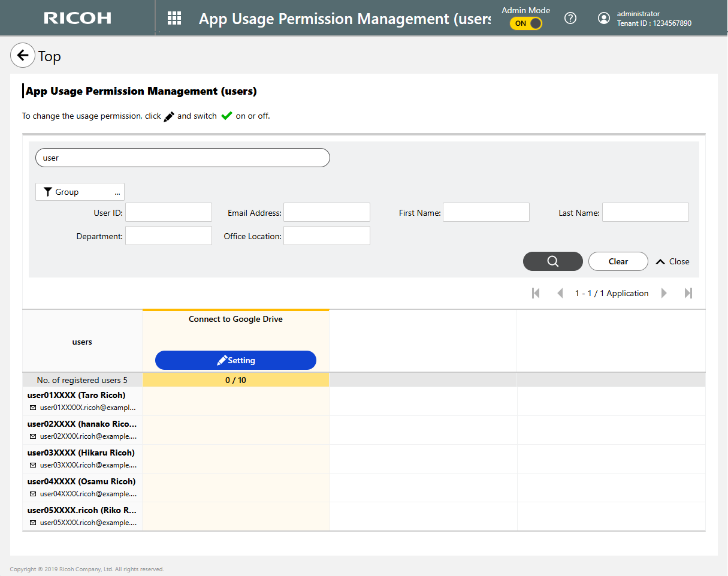Open the Group filter dropdown
Image resolution: width=728 pixels, height=576 pixels.
point(80,192)
